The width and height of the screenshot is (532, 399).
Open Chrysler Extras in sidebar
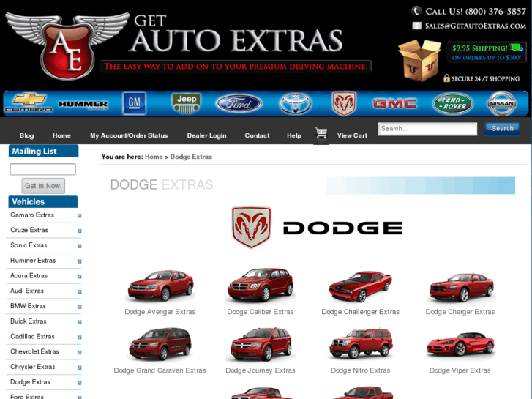point(33,367)
